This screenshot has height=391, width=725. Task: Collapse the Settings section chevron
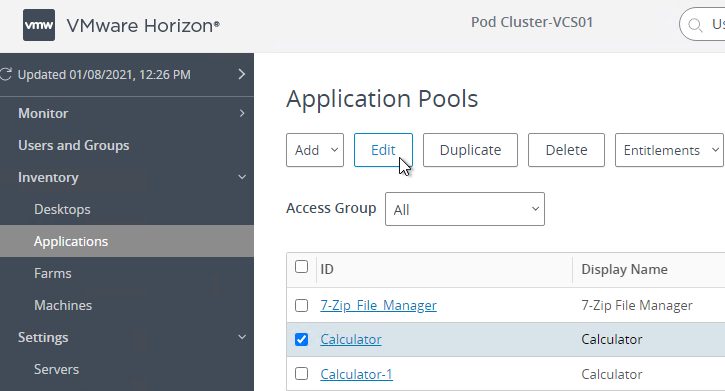(x=242, y=337)
